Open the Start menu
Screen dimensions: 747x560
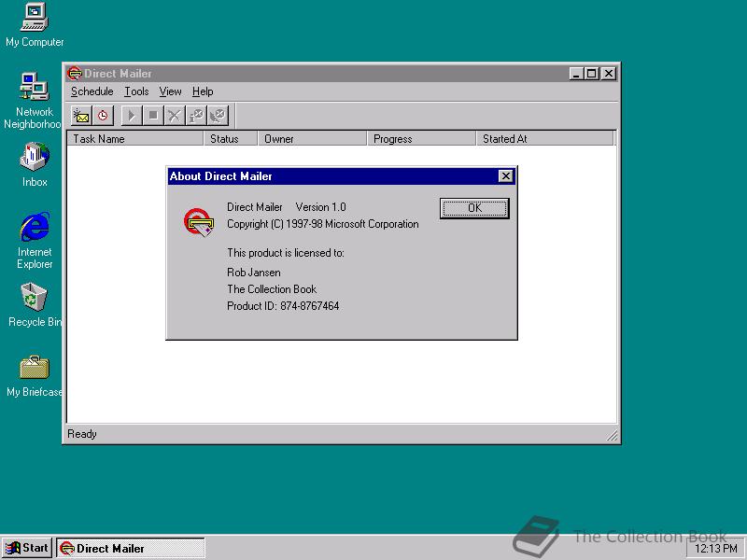click(x=27, y=548)
